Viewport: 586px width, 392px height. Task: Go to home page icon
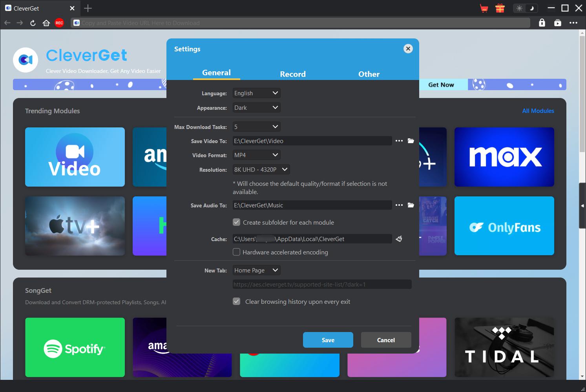(x=46, y=23)
